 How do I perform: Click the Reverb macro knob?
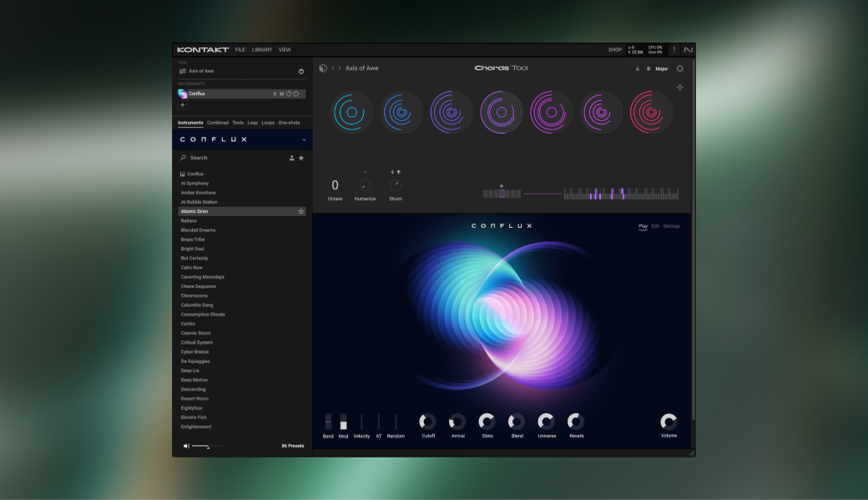click(x=576, y=422)
